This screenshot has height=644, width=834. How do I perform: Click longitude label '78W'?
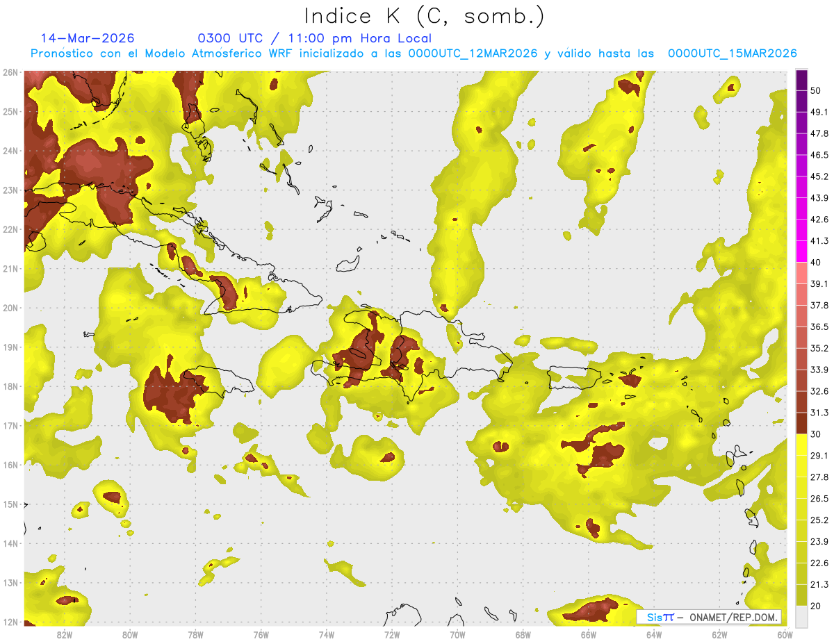pyautogui.click(x=195, y=635)
